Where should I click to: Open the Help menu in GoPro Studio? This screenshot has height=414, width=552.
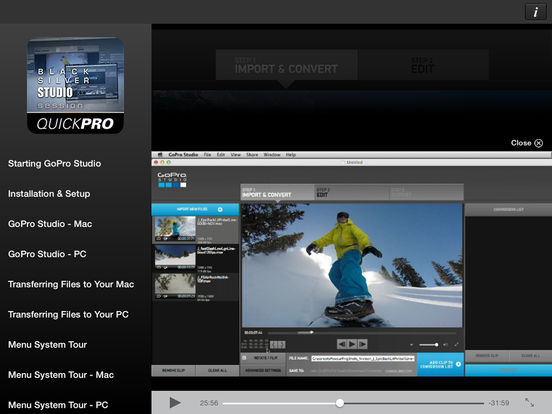[290, 155]
